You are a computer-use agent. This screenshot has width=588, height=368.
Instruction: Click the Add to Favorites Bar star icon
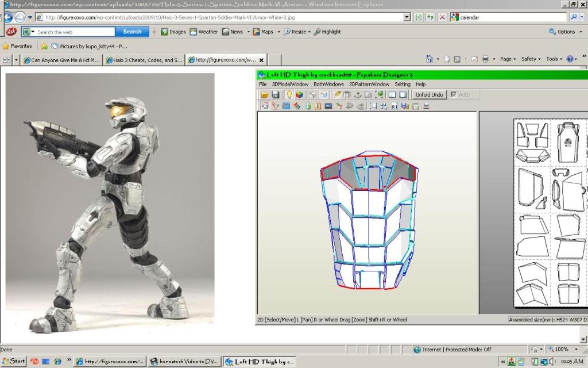click(x=44, y=46)
